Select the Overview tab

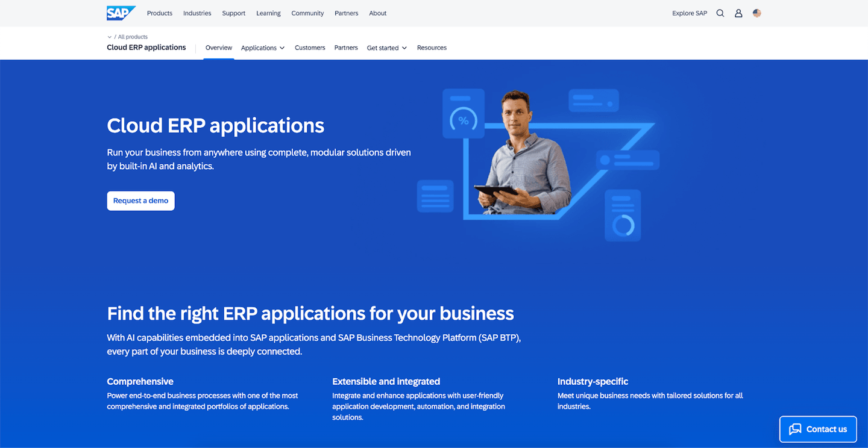pyautogui.click(x=219, y=48)
